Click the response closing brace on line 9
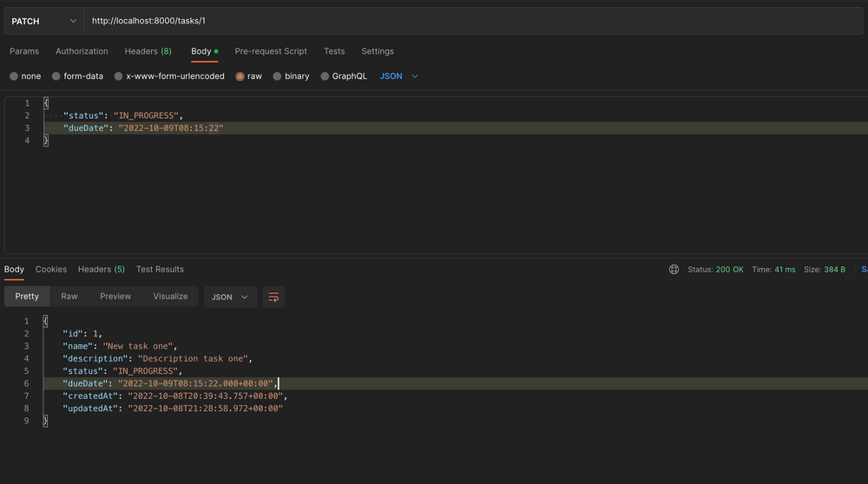868x484 pixels. 45,421
